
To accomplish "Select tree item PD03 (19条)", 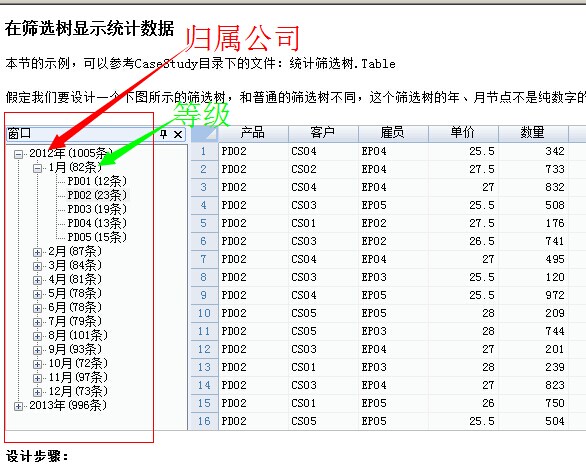I will 97,209.
